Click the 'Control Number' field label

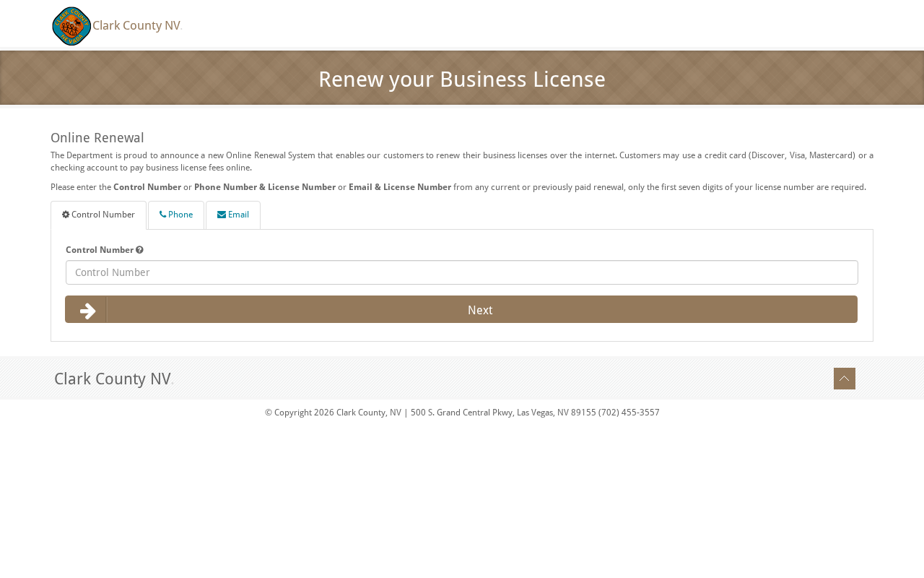coord(100,250)
